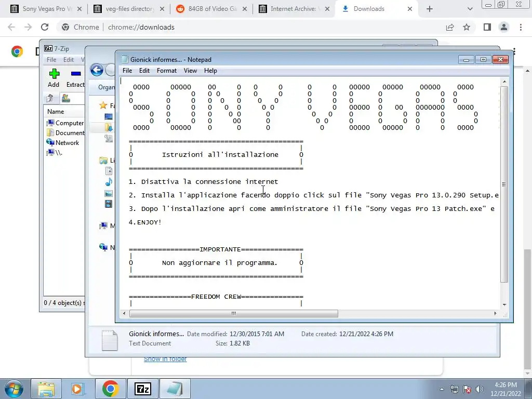Click share page icon in Chrome

coord(450,27)
